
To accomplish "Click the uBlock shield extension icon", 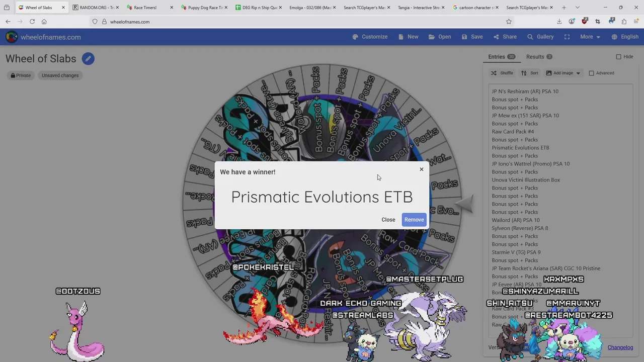I will click(x=584, y=22).
